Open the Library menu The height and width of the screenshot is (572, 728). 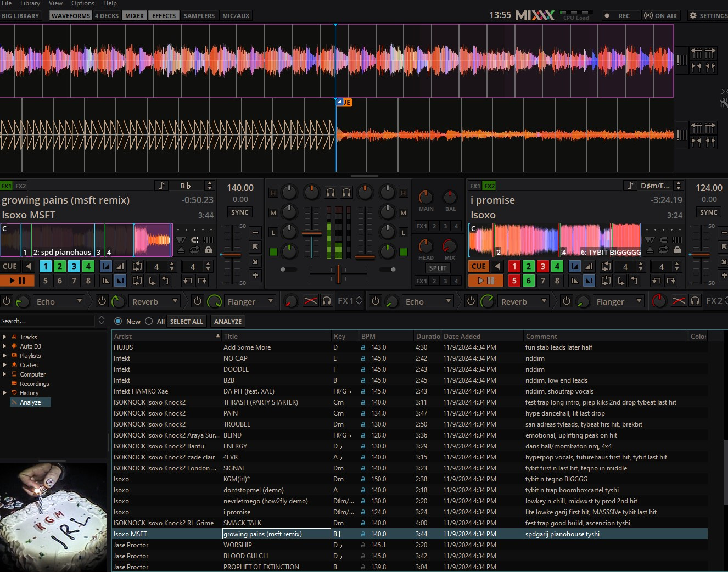30,3
